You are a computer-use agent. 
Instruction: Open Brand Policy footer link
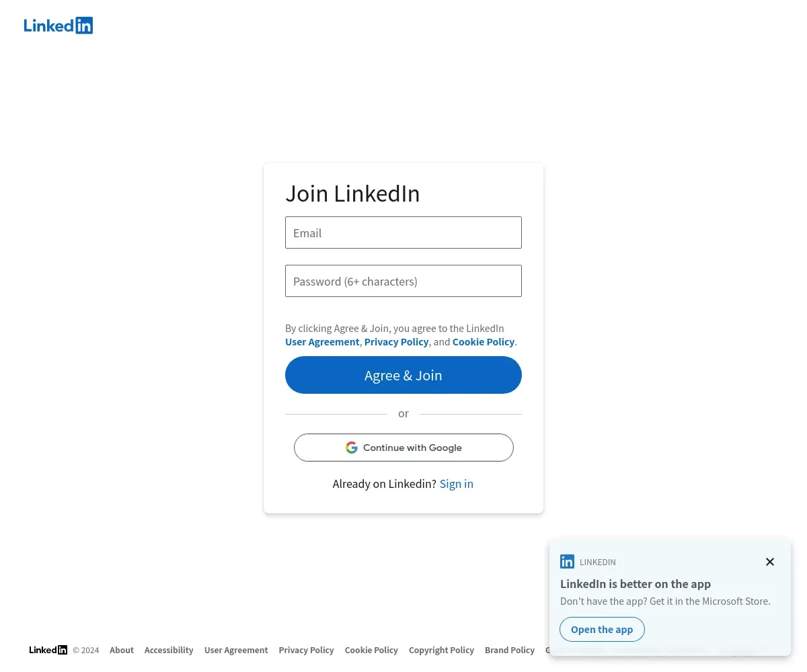tap(510, 650)
